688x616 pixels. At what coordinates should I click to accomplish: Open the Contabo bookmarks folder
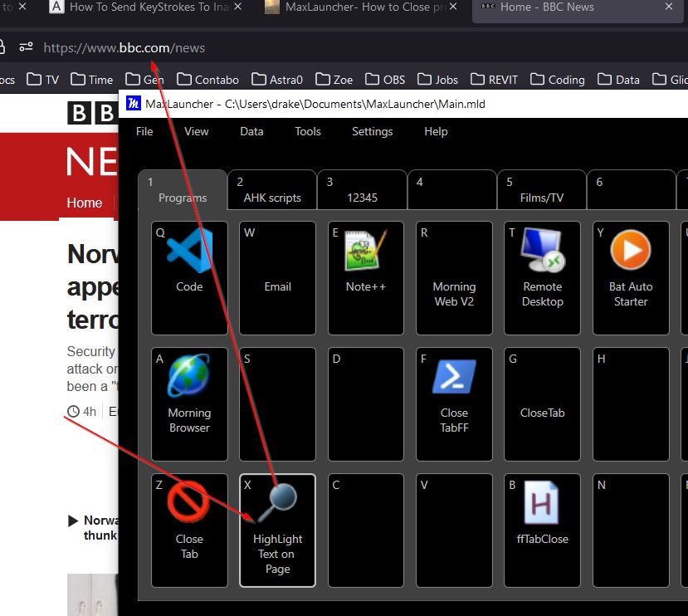(x=207, y=80)
